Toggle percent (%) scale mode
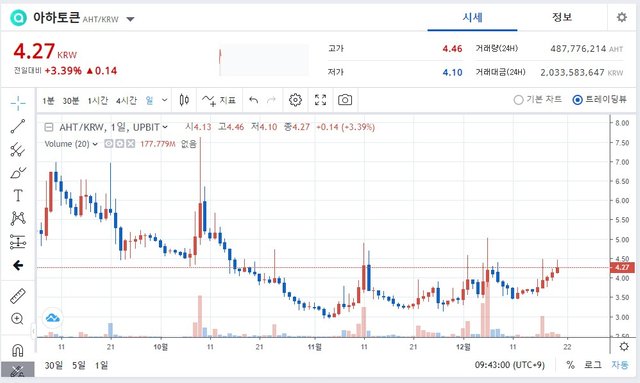 pyautogui.click(x=570, y=365)
